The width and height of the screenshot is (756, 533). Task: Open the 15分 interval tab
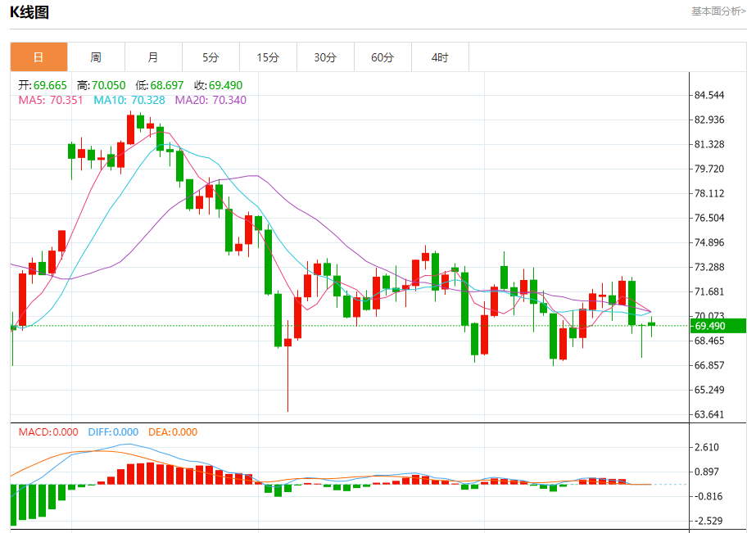(268, 57)
